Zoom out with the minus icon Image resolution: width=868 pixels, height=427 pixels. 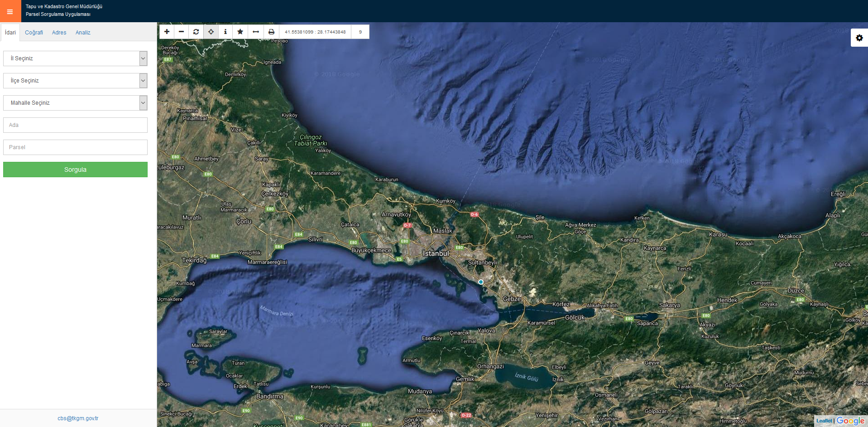[x=181, y=32]
